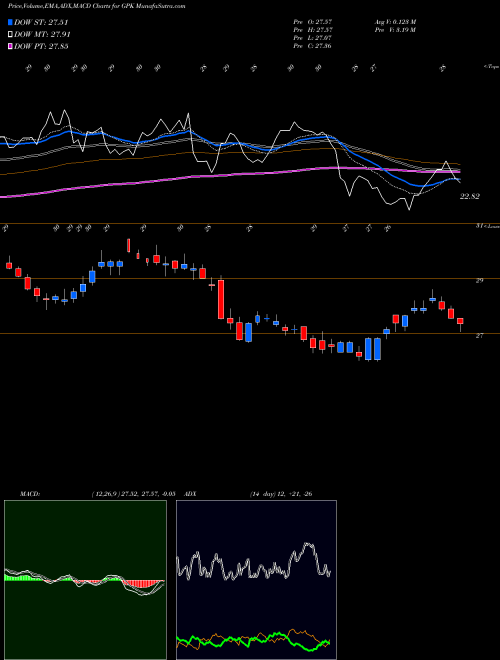Click the ADX heading label
Screen dimensions: 500x660
[x=191, y=494]
